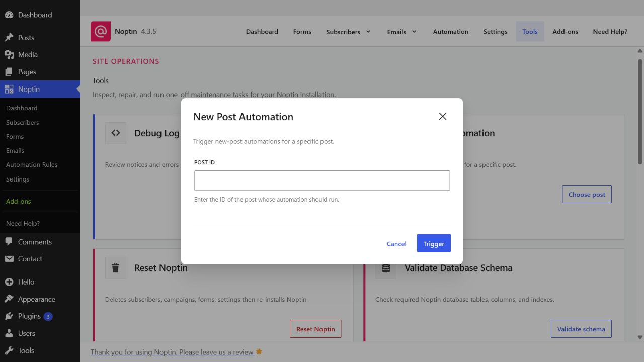Click the Noptin logo icon

[101, 31]
